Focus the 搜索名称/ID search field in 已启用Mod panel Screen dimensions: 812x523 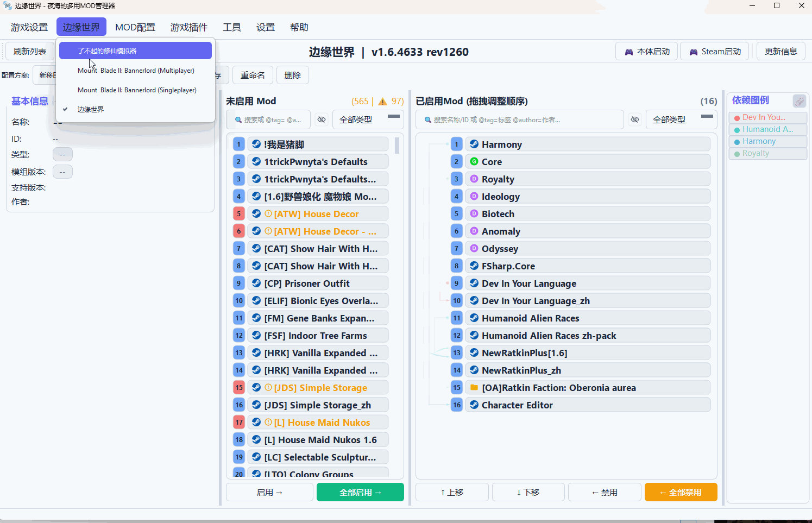(x=520, y=119)
